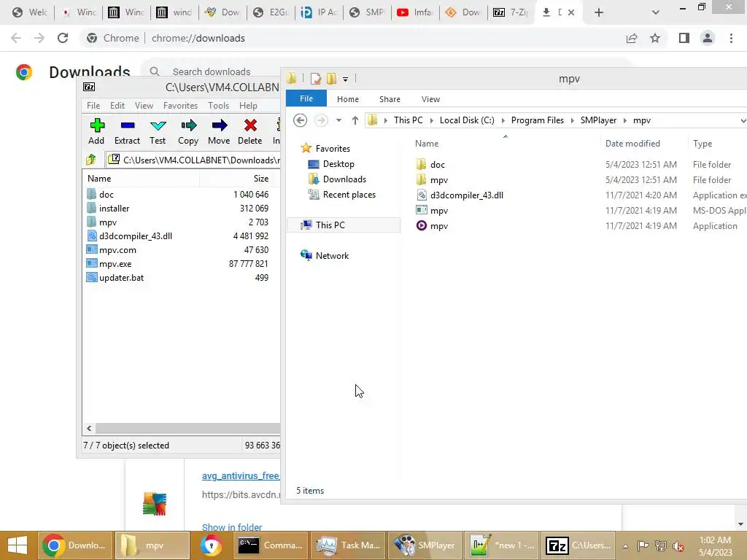Viewport: 747px width, 560px height.
Task: Open the Home tab in Explorer ribbon
Action: [348, 99]
